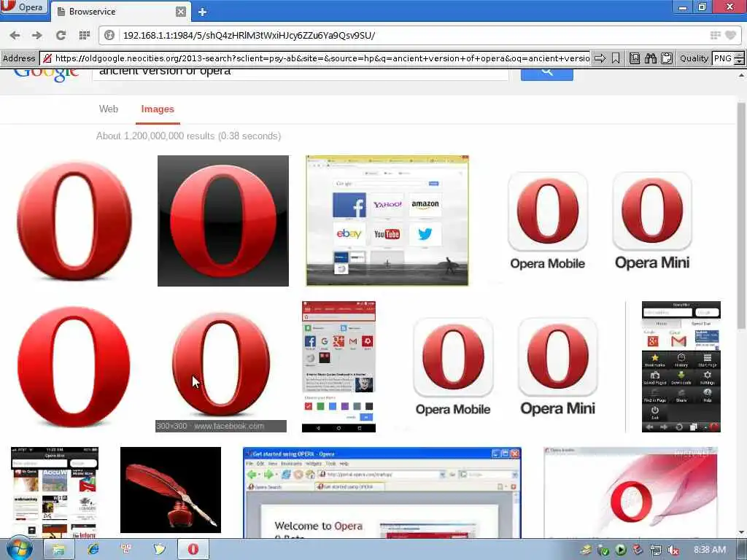This screenshot has width=747, height=560.
Task: Open the Opera main menu button
Action: 24,7
